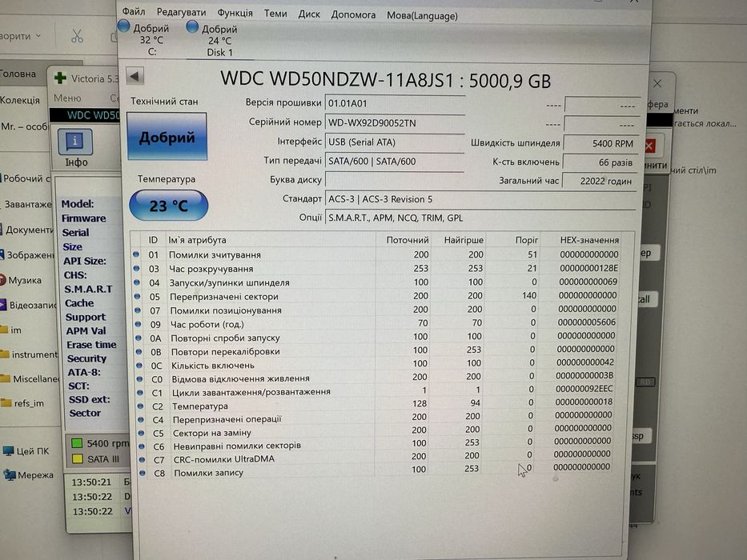
Task: Click the interface field USB (Serial ATA)
Action: pyautogui.click(x=395, y=142)
